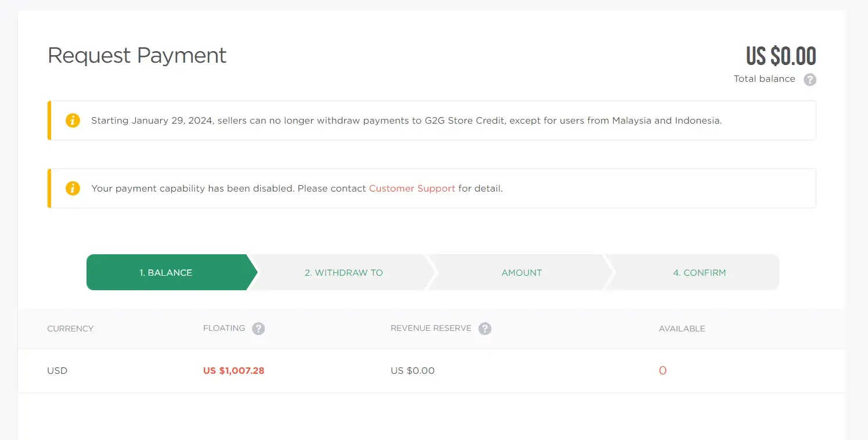Viewport: 868px width, 440px height.
Task: Open the Floating column help tooltip icon
Action: [258, 329]
